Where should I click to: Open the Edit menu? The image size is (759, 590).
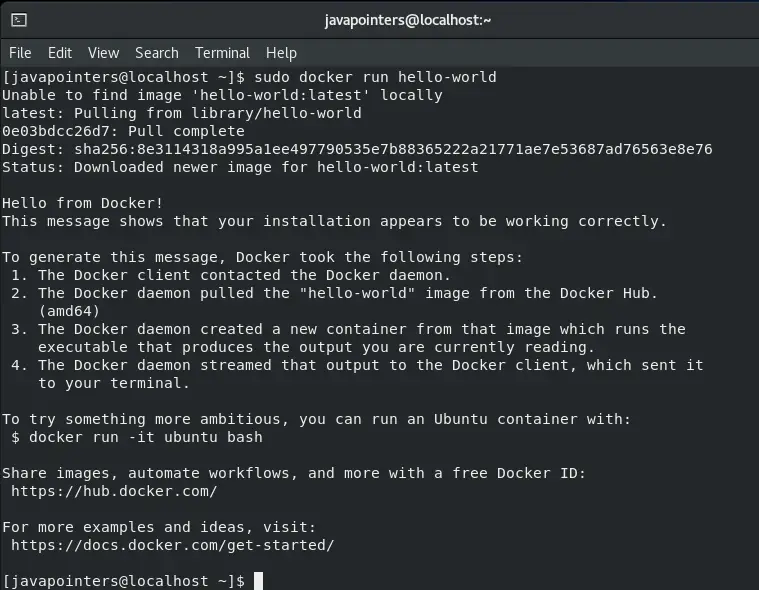point(60,53)
